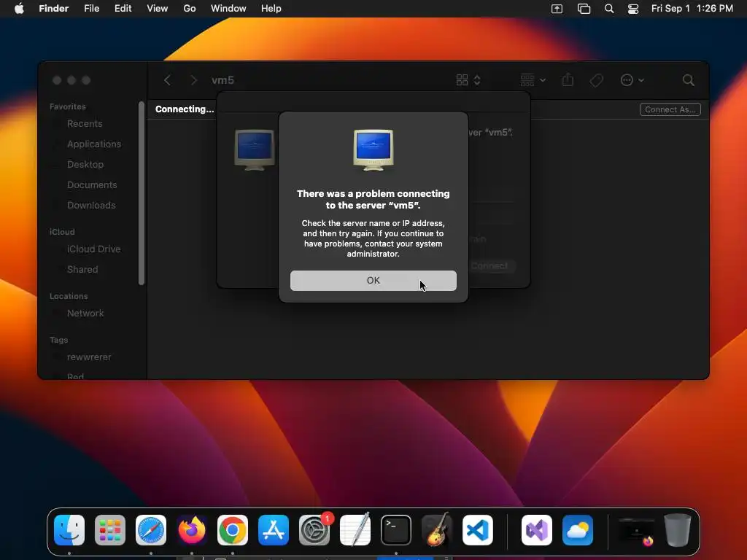
Task: Open the minimized window thumbnail in Dock
Action: tap(636, 530)
